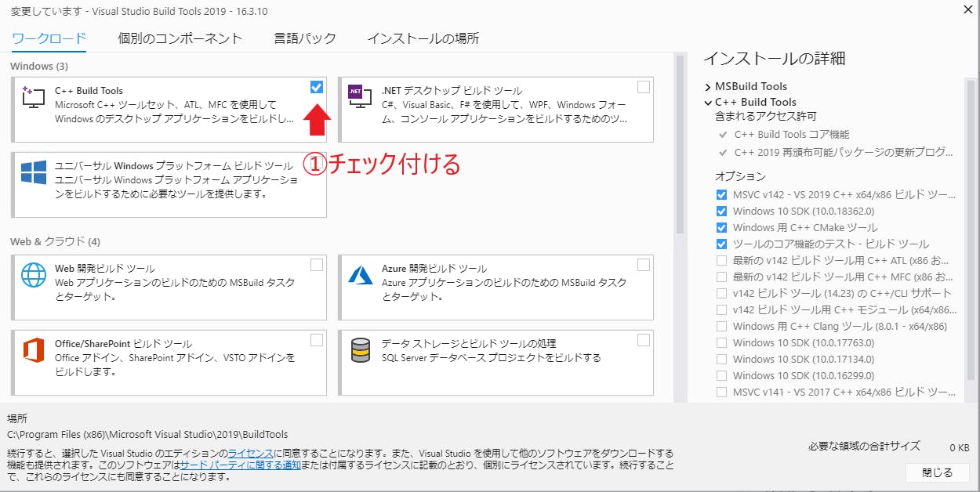
Task: Click the Universal Windows Platform logo icon
Action: (34, 172)
